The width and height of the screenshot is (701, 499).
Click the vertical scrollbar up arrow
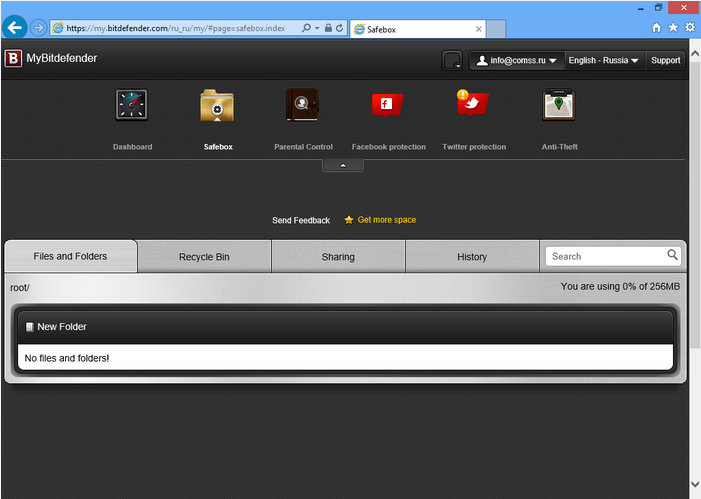pos(695,53)
